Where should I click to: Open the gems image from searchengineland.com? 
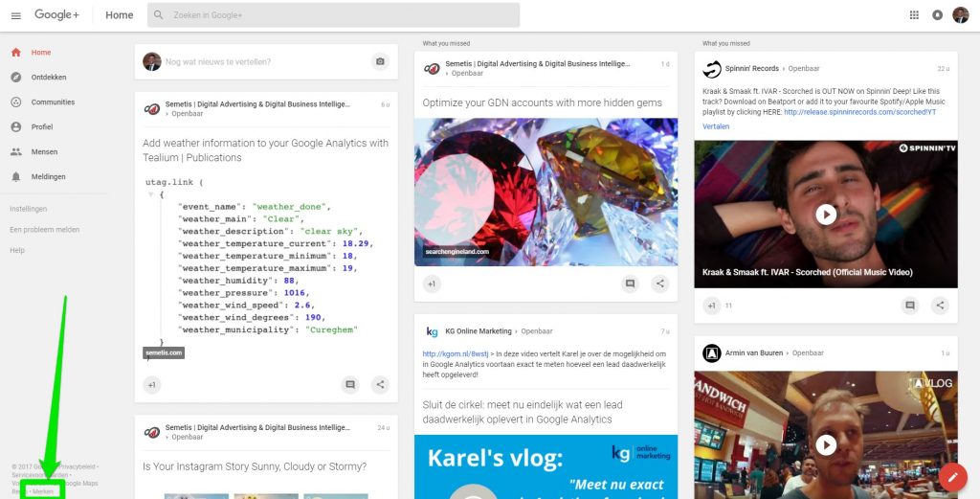(x=546, y=192)
